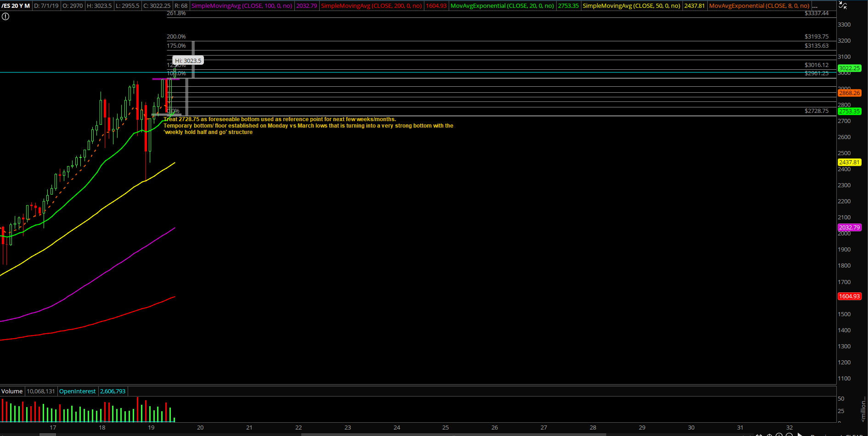Click the 100 SMA header value 2032.79
The width and height of the screenshot is (868, 436).
(306, 6)
